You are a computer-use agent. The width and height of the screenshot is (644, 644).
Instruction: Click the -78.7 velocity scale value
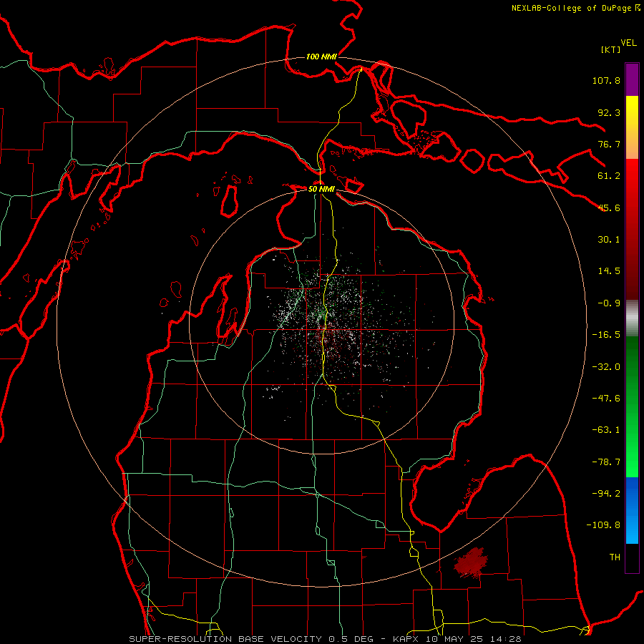[606, 462]
